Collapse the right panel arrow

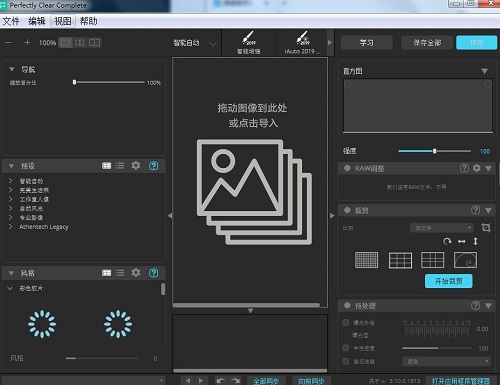(332, 216)
